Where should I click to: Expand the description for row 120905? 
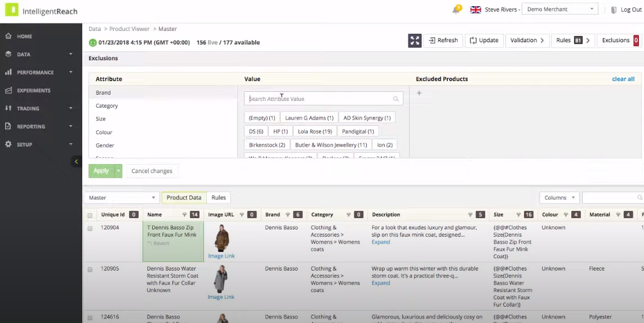pos(381,283)
